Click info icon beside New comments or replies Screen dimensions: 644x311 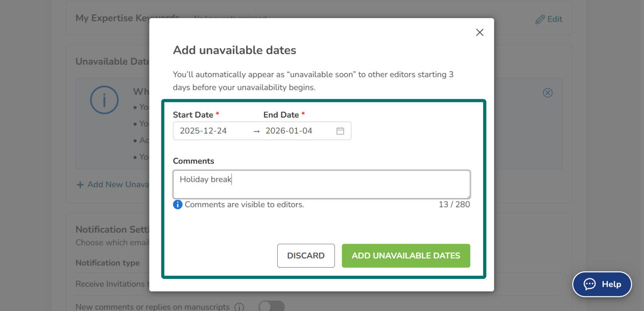[x=239, y=307]
